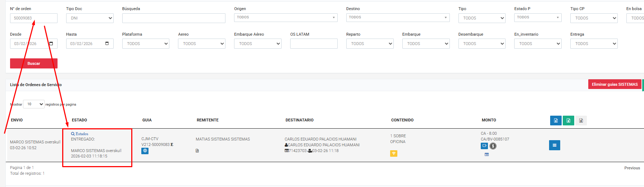Click the blue Excel export icon

pyautogui.click(x=556, y=120)
